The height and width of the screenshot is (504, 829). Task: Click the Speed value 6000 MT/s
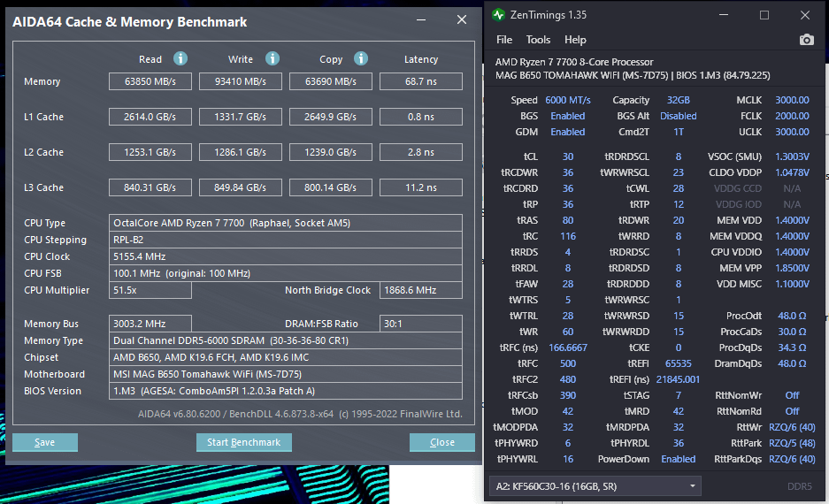click(568, 100)
